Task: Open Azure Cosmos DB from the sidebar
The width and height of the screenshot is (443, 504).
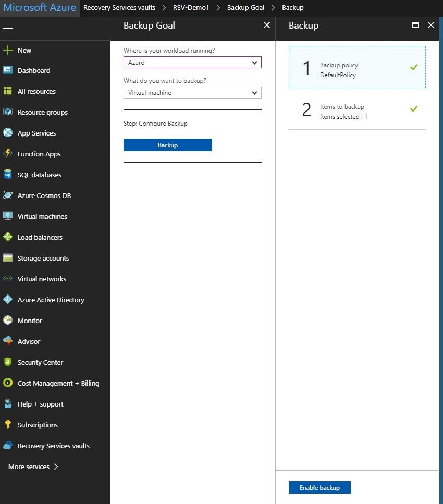Action: click(43, 195)
